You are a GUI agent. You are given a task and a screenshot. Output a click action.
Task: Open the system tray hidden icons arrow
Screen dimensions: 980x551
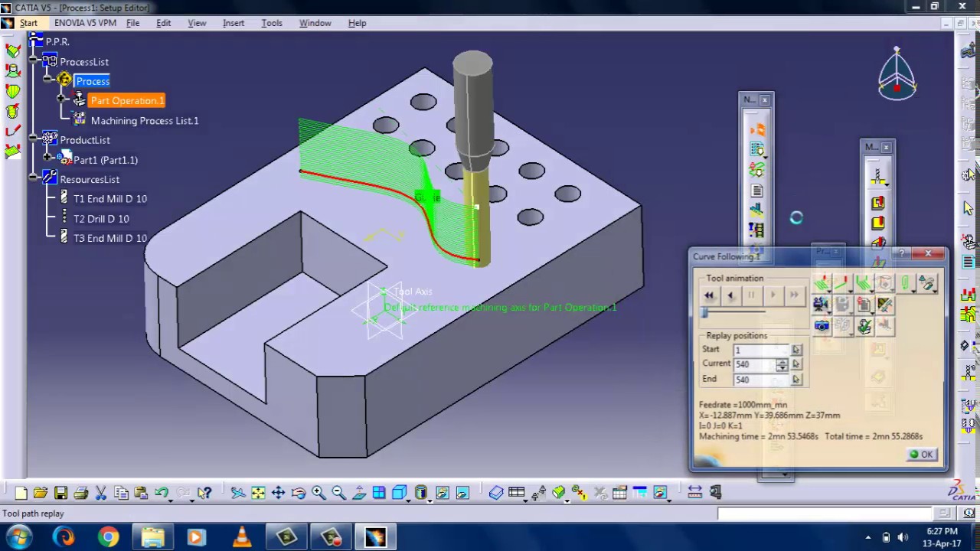pos(867,537)
